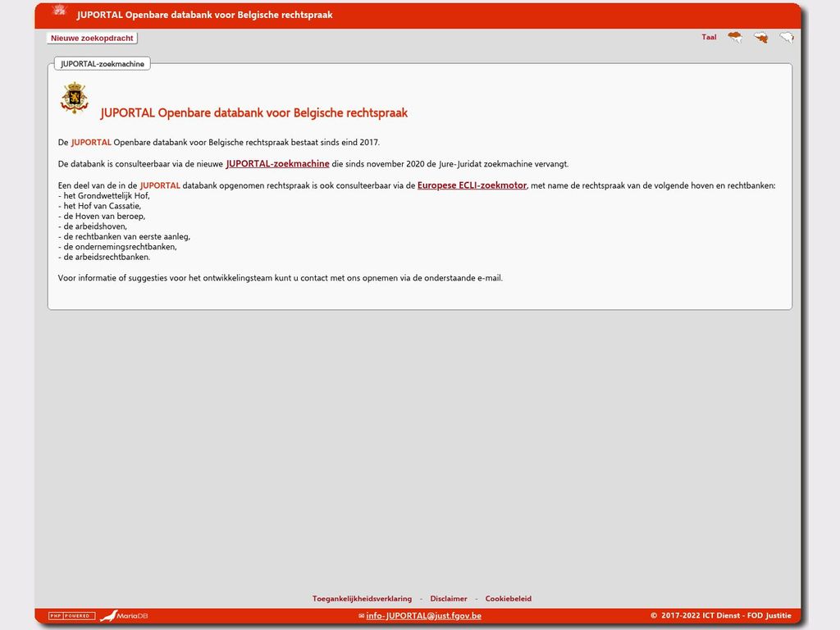Image resolution: width=840 pixels, height=630 pixels.
Task: Click the list line 'de arbeidsrechtbanken'
Action: [104, 257]
